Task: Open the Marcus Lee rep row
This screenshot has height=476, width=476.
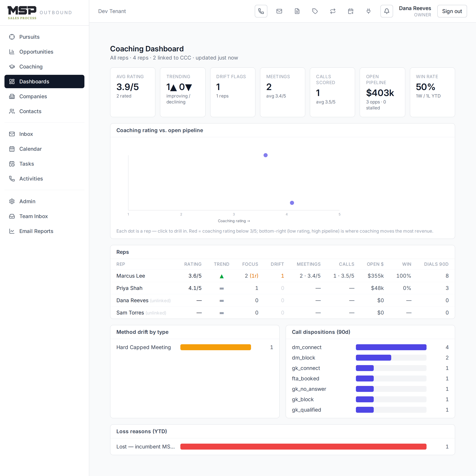Action: click(282, 276)
